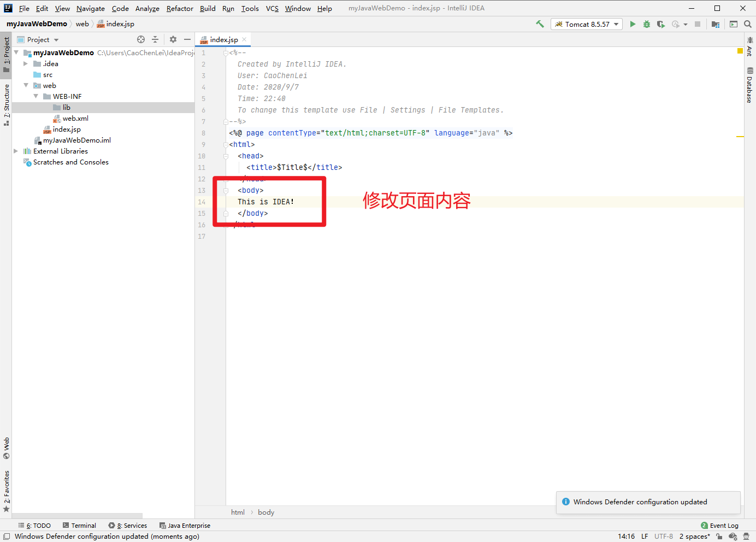Collapse the WEB-INF folder node
This screenshot has height=542, width=756.
coord(36,96)
